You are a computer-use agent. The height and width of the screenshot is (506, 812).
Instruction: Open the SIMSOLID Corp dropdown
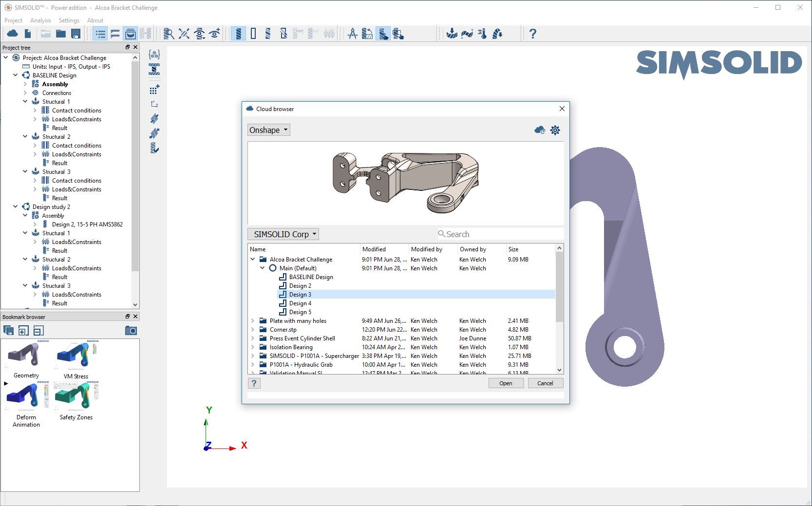coord(283,234)
